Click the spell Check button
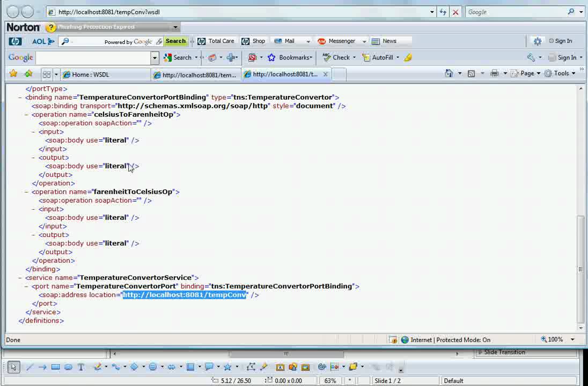The image size is (588, 386). [x=336, y=57]
